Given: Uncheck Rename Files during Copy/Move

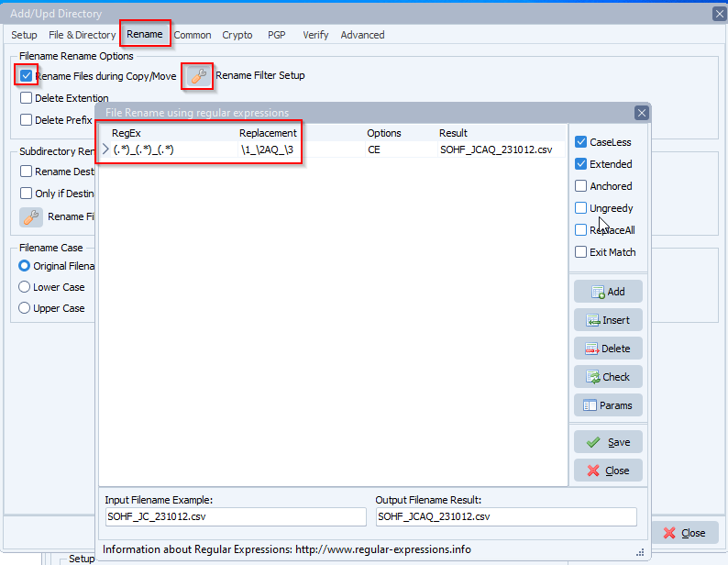Looking at the screenshot, I should [26, 76].
